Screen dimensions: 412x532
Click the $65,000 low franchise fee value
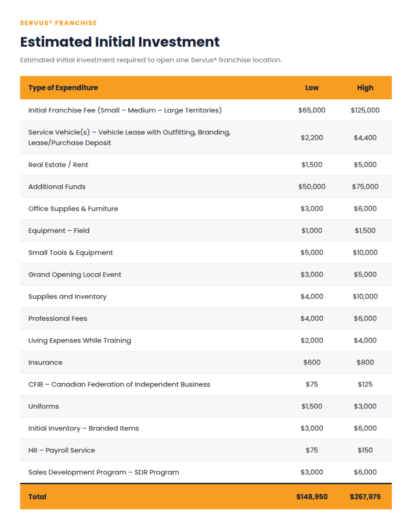[312, 110]
